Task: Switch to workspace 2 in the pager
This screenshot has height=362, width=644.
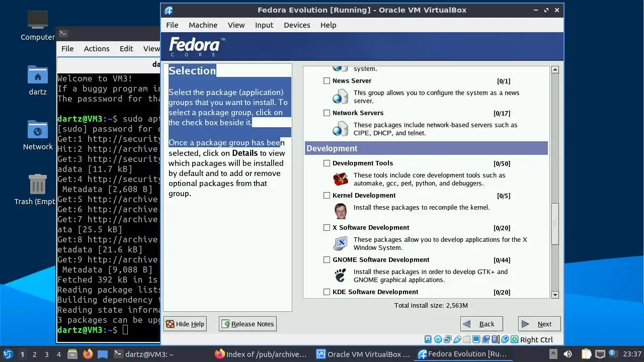Action: (34, 354)
